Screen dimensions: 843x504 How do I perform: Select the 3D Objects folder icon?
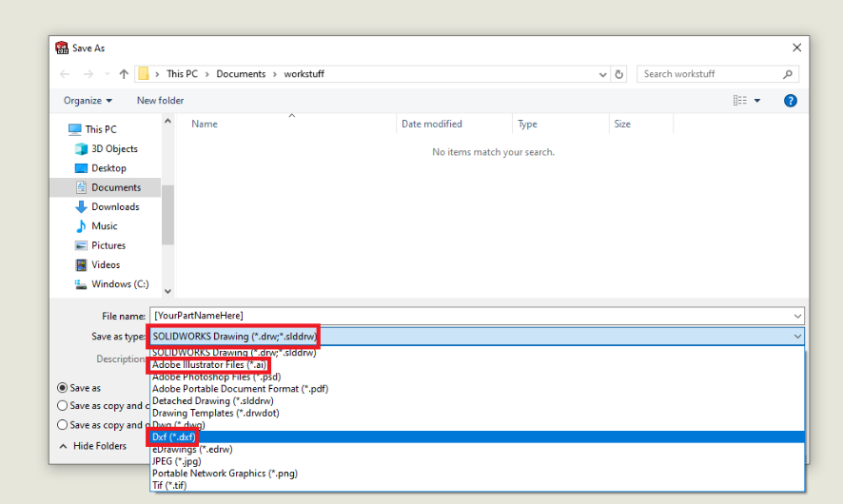coord(81,149)
